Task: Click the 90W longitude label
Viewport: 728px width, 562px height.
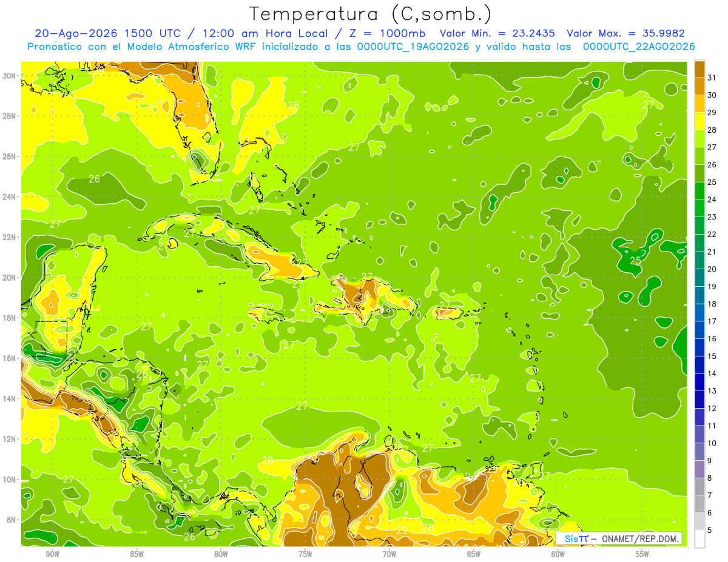Action: tap(52, 554)
